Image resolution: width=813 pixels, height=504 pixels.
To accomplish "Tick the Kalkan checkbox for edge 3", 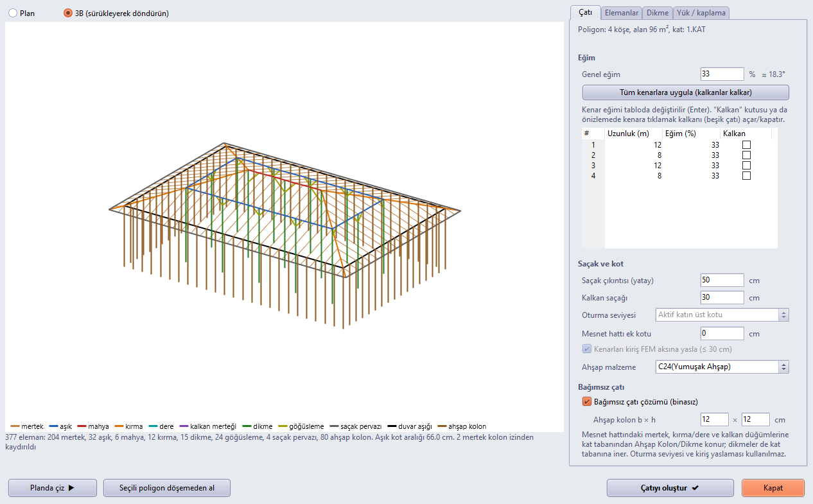I will click(x=746, y=166).
